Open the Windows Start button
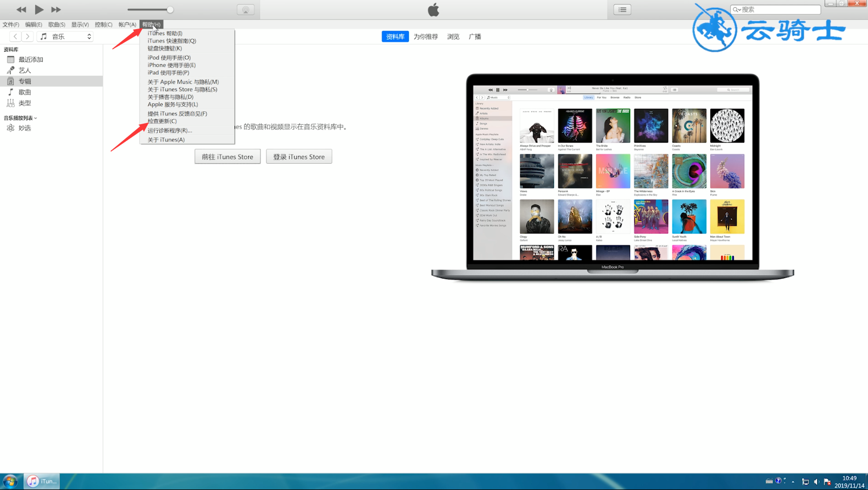868x490 pixels. [10, 481]
